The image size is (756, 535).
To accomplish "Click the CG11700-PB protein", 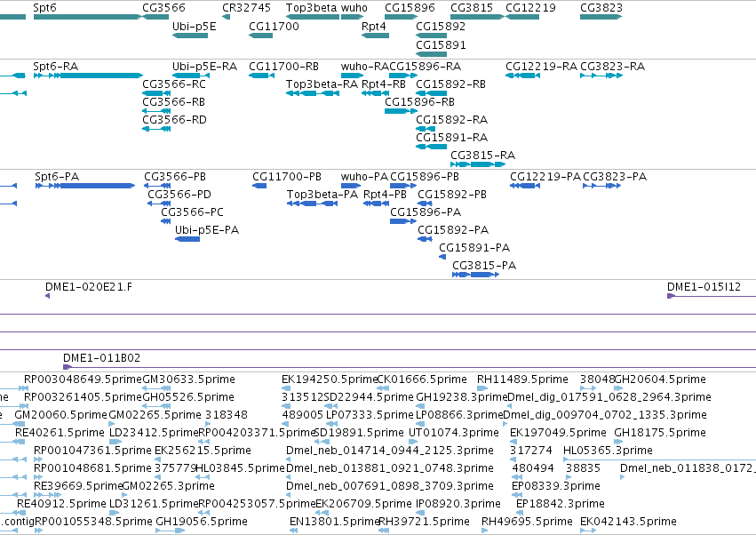I will (259, 186).
